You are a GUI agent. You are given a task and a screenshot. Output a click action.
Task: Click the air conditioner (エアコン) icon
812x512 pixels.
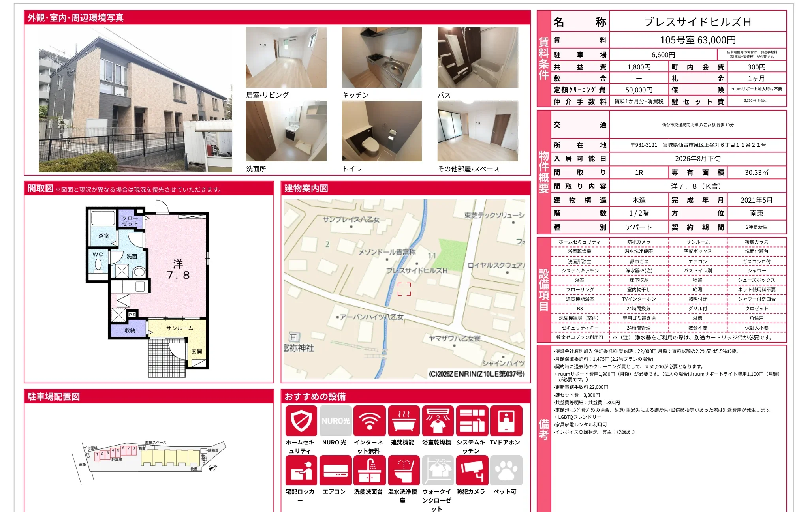pos(335,470)
